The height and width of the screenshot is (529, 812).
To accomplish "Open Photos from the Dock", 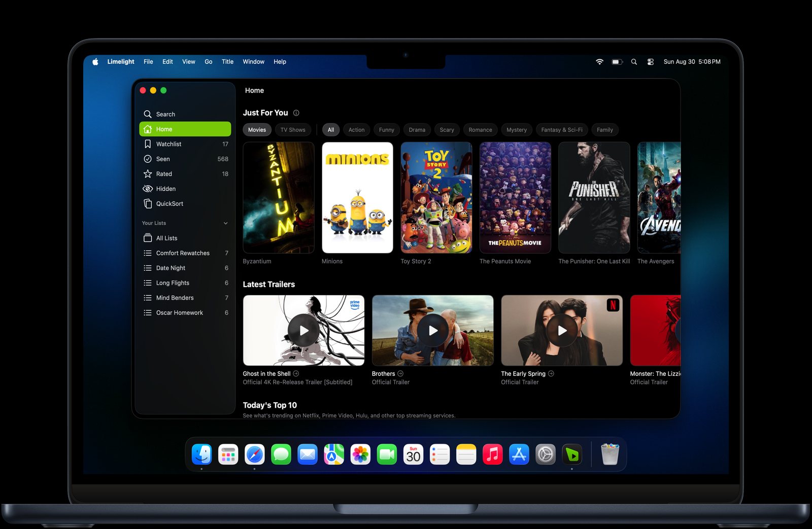I will (360, 454).
